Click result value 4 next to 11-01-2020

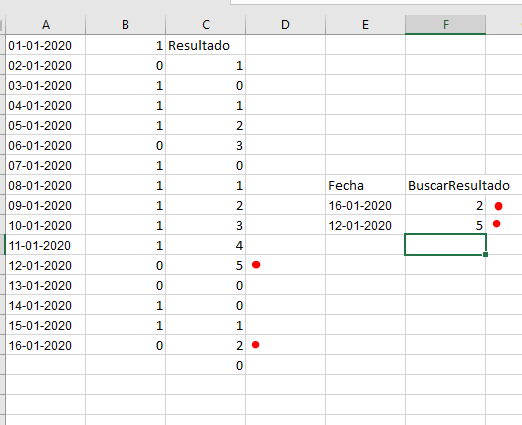[x=206, y=245]
